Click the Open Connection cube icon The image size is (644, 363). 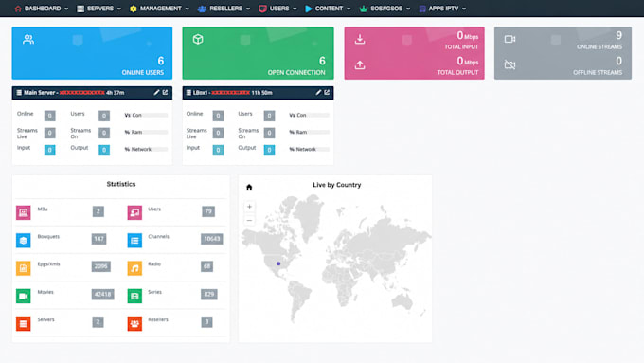point(198,39)
